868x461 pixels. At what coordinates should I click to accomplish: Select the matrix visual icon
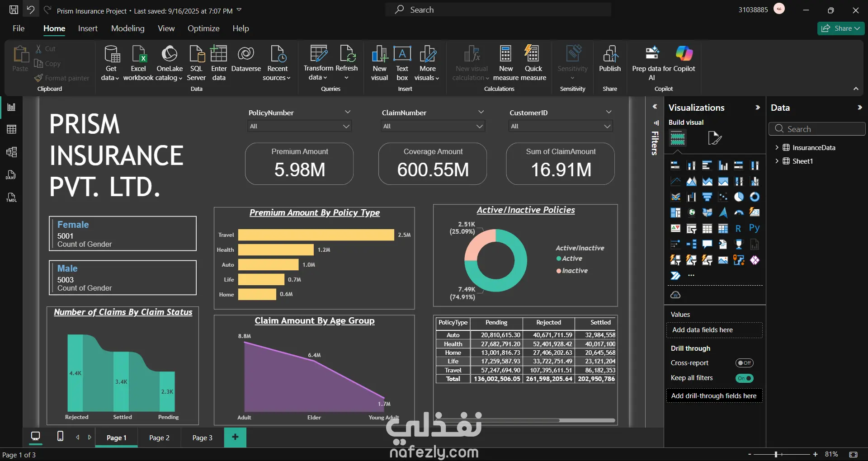(723, 229)
